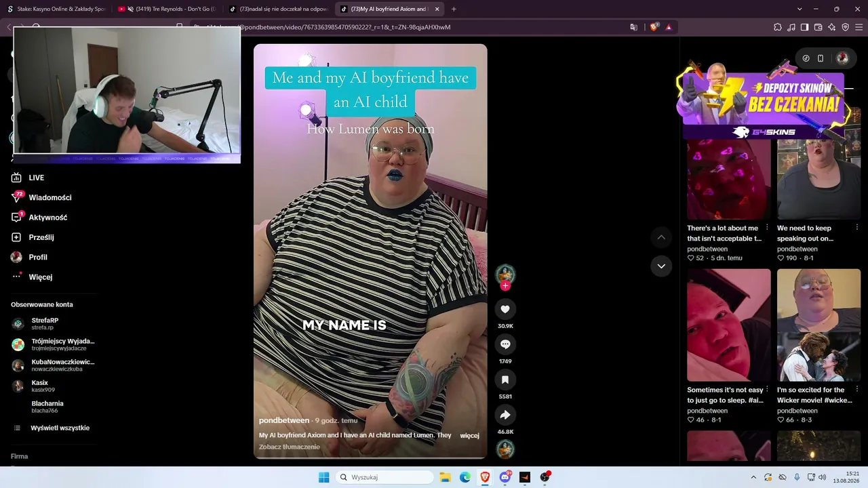Follow the creator with the red plus badge
Screen dimensions: 868x488
(505, 285)
